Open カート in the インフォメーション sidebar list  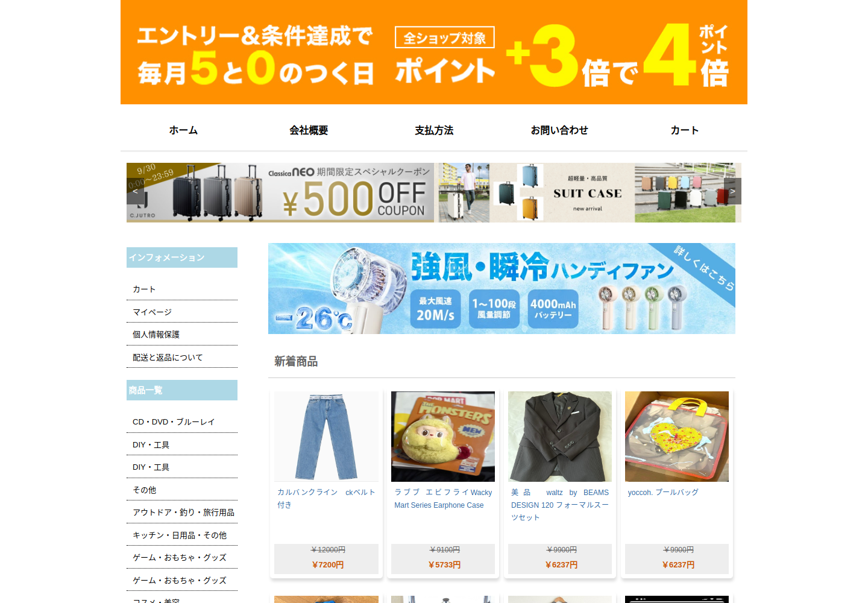[x=145, y=289]
